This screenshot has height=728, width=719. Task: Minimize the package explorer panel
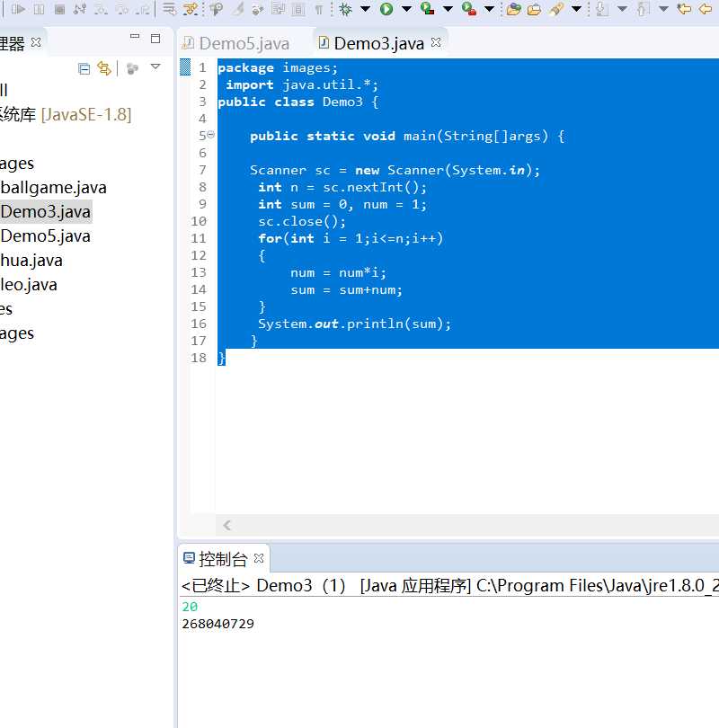[135, 36]
